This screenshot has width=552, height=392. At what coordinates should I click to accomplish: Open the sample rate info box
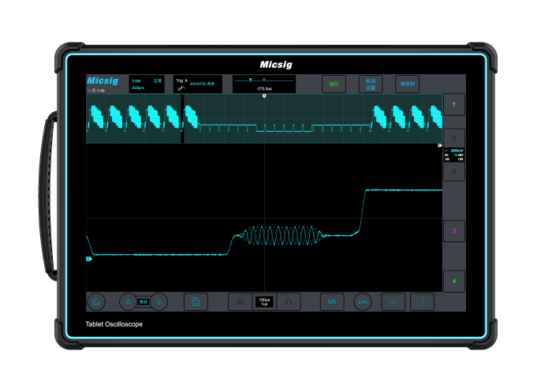coord(147,84)
